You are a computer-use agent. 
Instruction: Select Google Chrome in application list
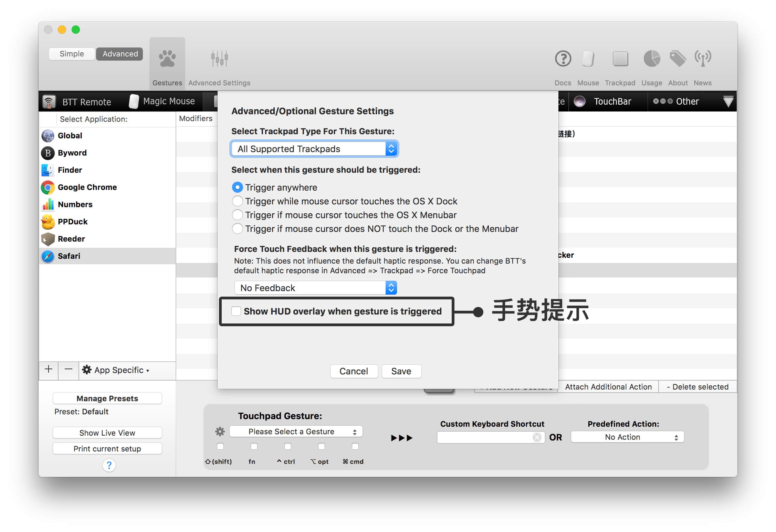pos(87,187)
